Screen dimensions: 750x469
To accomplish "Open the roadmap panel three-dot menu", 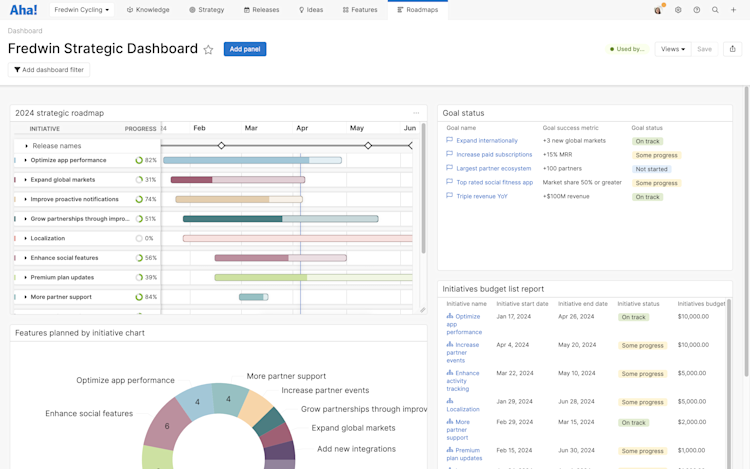I will (x=416, y=113).
